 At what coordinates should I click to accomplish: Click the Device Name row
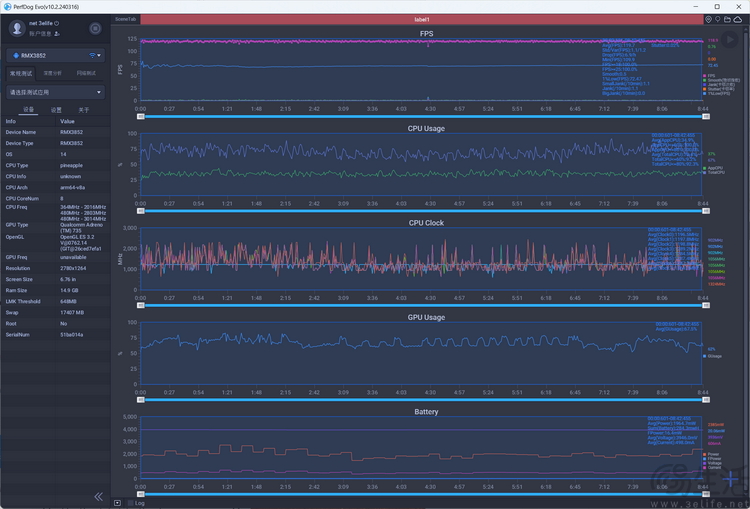click(55, 132)
